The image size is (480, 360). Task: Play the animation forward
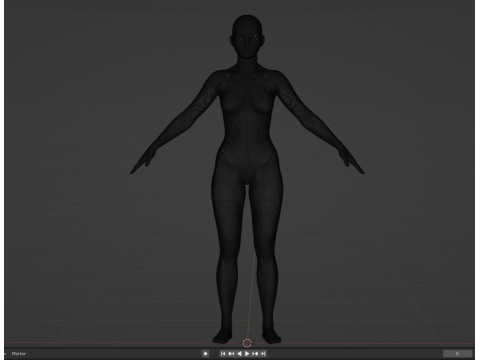point(247,354)
